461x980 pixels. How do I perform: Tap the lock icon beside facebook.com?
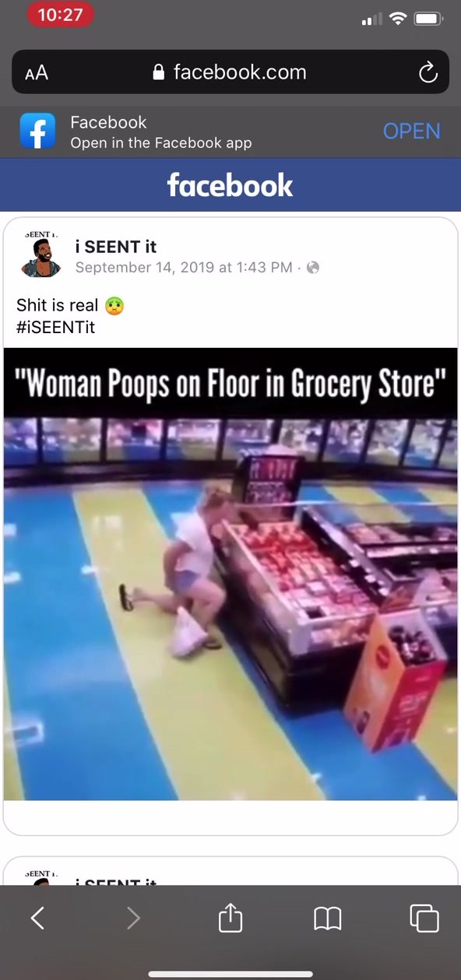point(160,72)
